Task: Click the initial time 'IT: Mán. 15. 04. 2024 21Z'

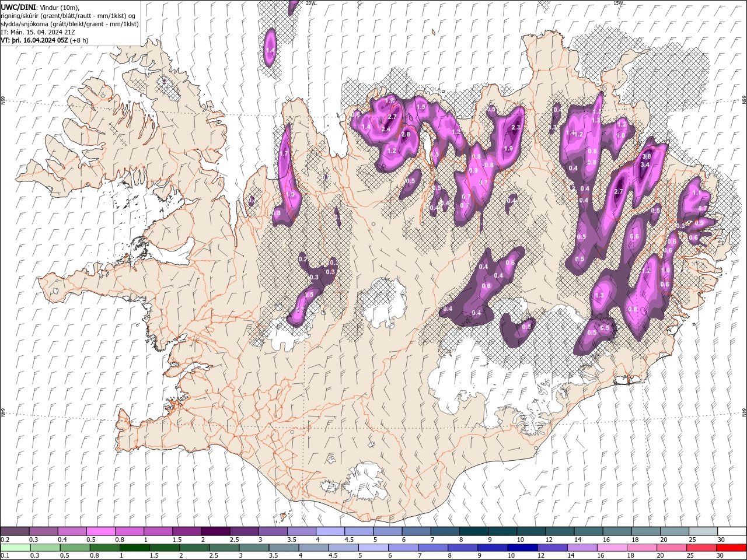Action: click(37, 32)
